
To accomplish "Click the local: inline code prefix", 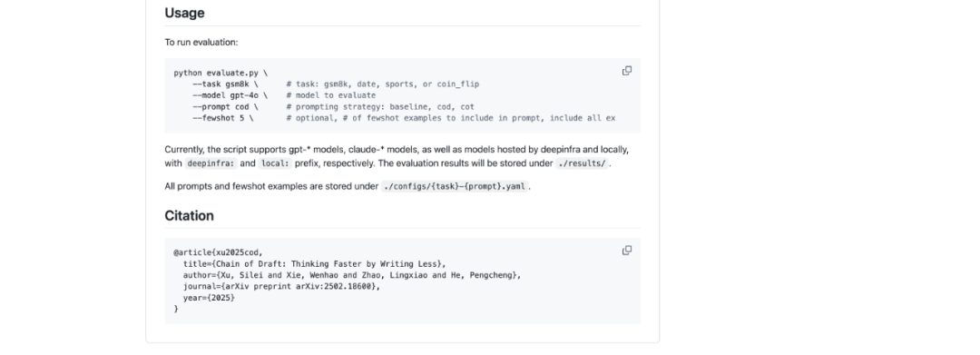I will point(275,163).
